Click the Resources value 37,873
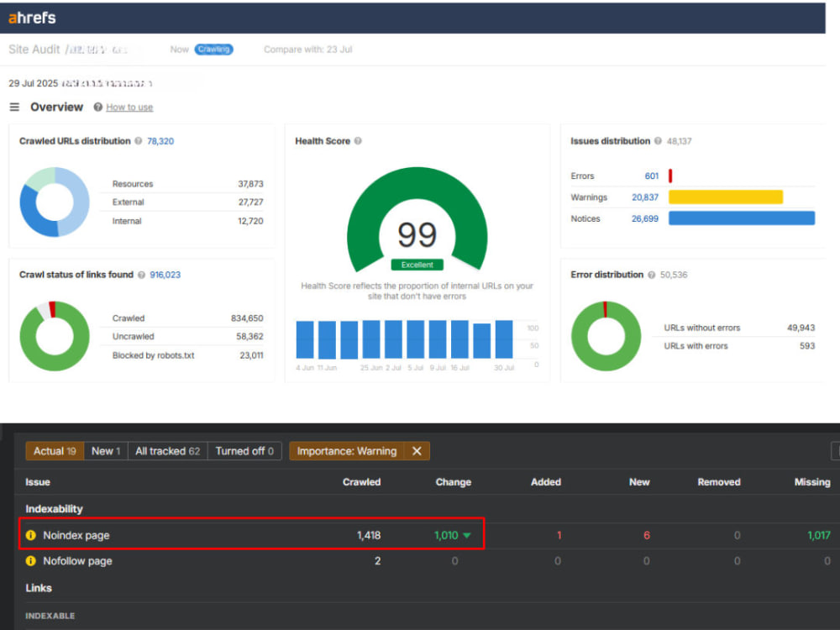This screenshot has height=630, width=840. point(250,184)
